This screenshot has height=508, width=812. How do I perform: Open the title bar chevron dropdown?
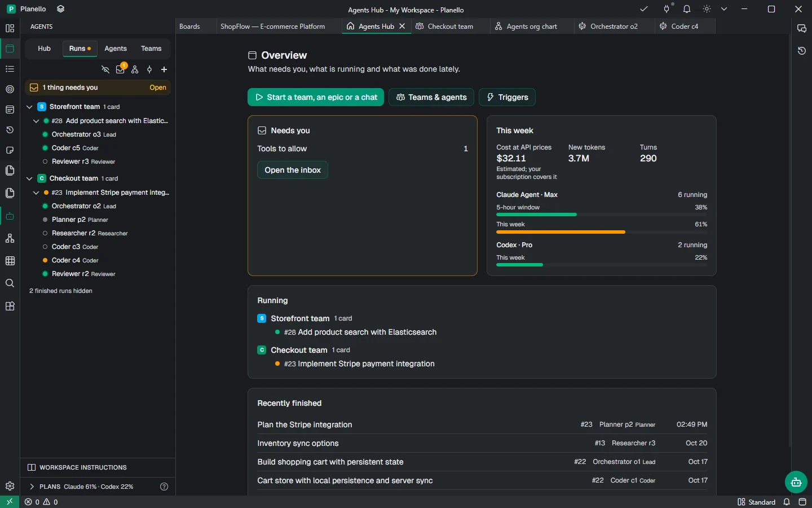click(x=724, y=9)
